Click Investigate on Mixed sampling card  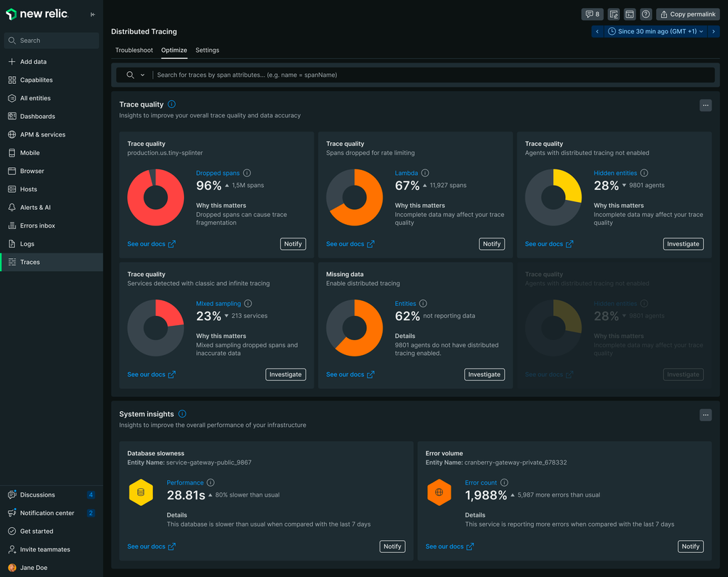[286, 374]
